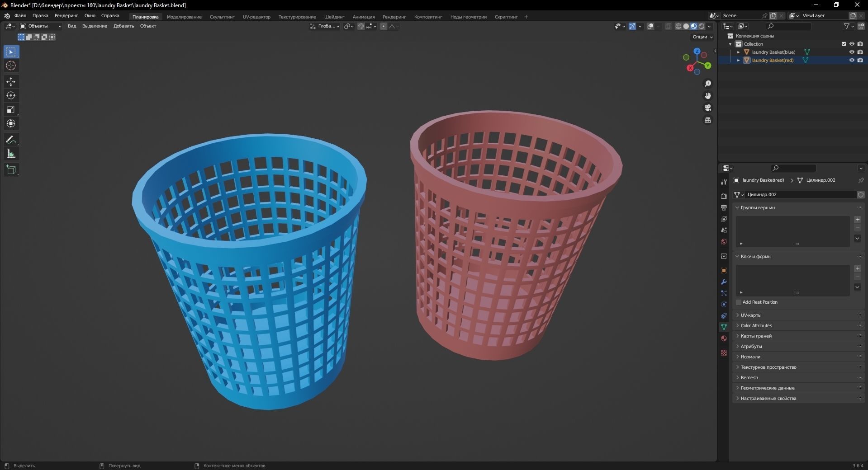The image size is (868, 470).
Task: Enable the Add Rest Position checkbox
Action: (x=739, y=302)
